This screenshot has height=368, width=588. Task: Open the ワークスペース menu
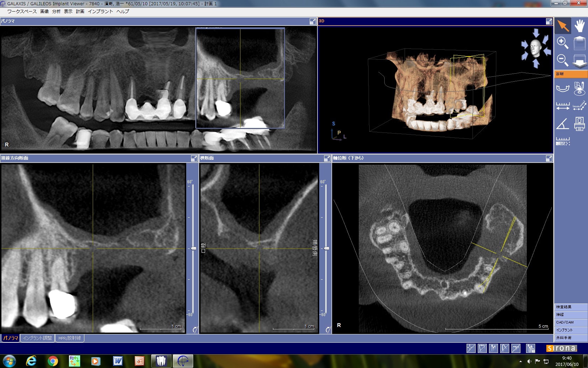(22, 12)
